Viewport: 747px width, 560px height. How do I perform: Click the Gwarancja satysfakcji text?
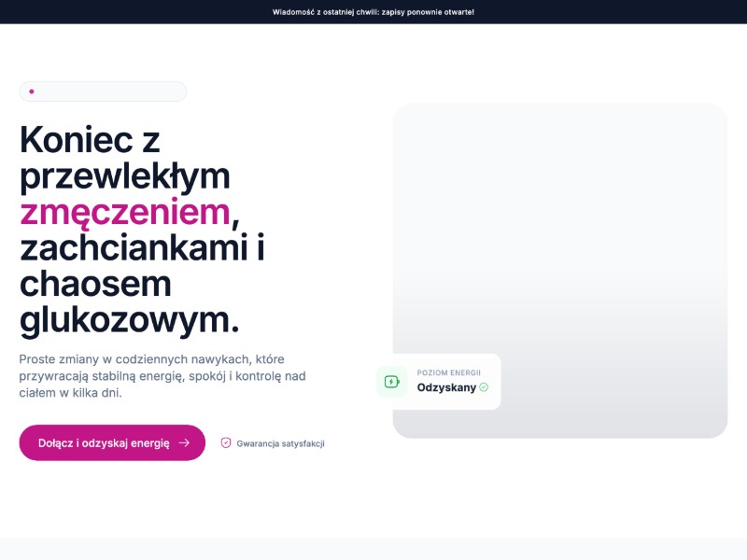[280, 443]
